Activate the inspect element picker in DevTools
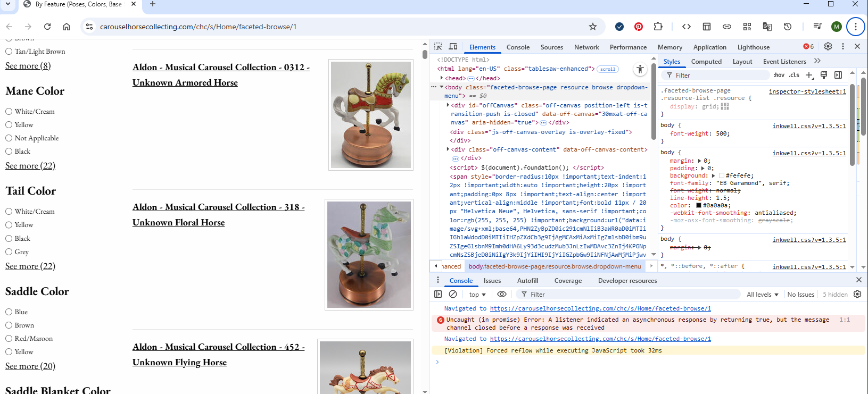The height and width of the screenshot is (394, 868). 439,47
